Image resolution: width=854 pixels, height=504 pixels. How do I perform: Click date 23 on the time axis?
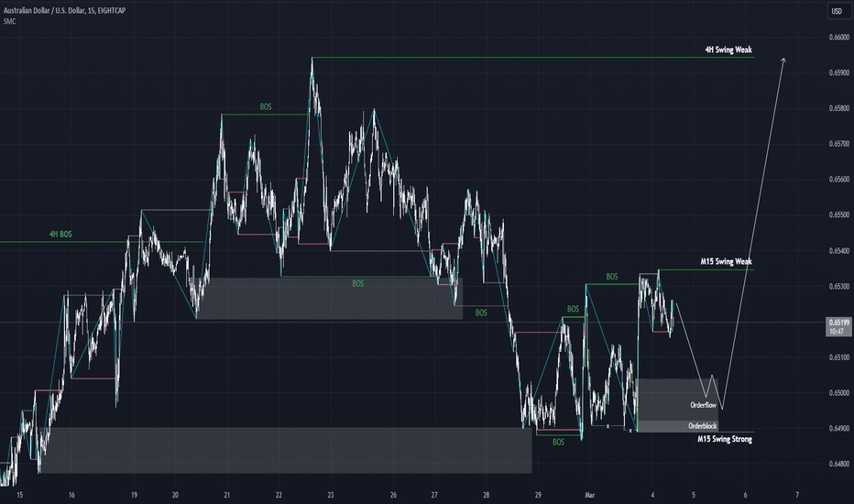pos(331,495)
